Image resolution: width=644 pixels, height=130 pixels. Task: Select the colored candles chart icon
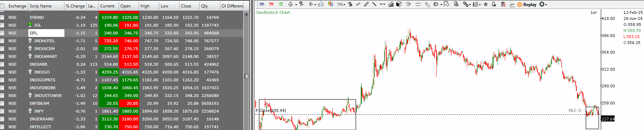pos(331,4)
